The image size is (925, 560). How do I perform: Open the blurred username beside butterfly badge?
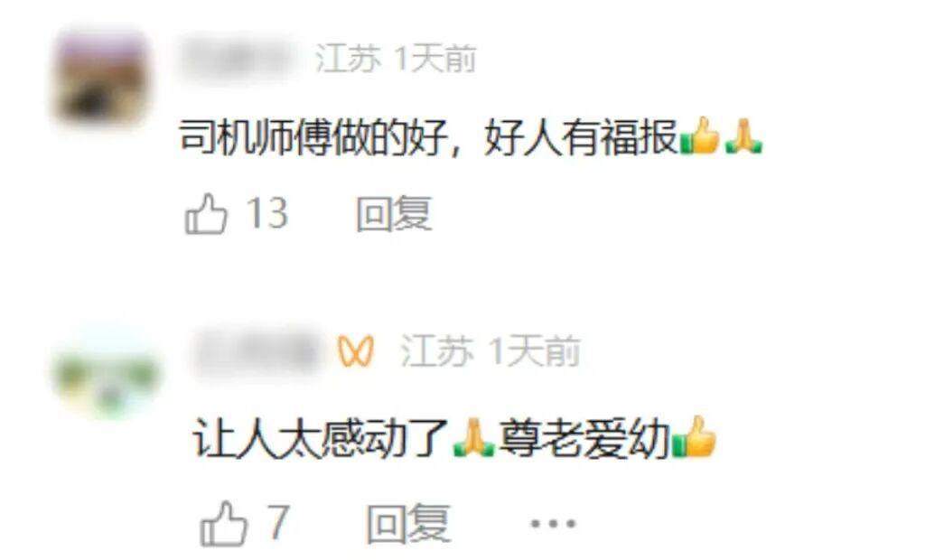click(257, 352)
